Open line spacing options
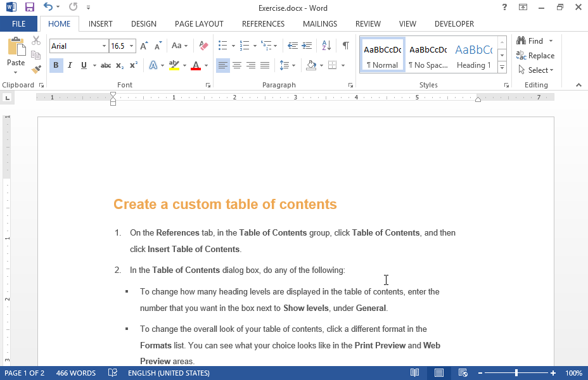The image size is (588, 380). pos(288,65)
